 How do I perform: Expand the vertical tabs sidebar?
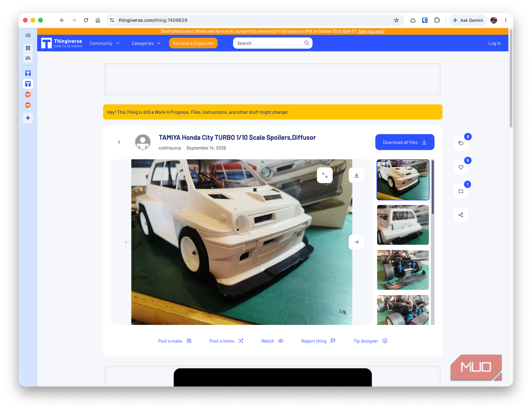(x=28, y=35)
